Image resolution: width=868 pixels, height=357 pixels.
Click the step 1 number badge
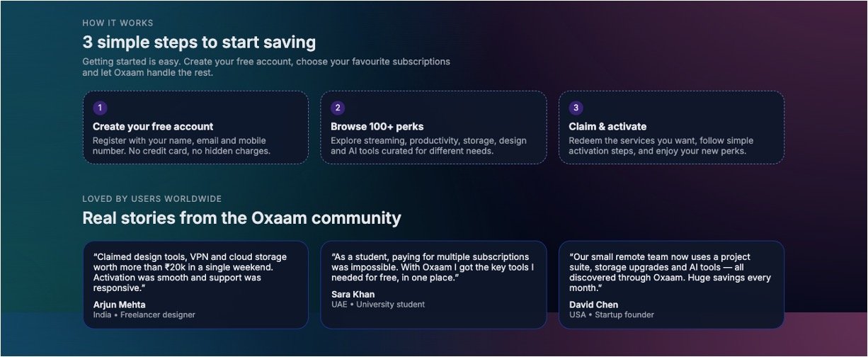pyautogui.click(x=100, y=108)
